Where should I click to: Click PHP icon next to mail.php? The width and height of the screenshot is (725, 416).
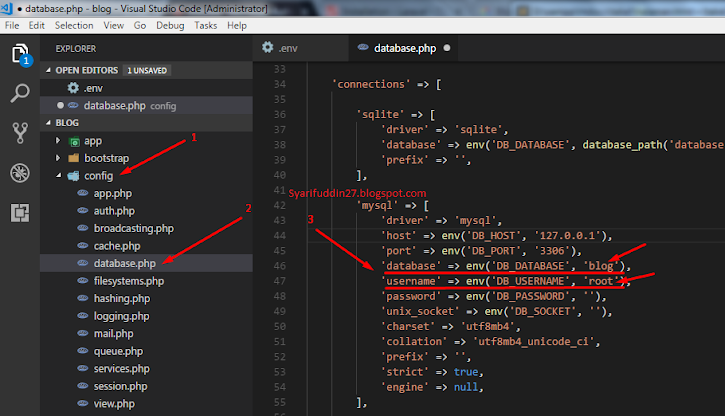[x=83, y=333]
